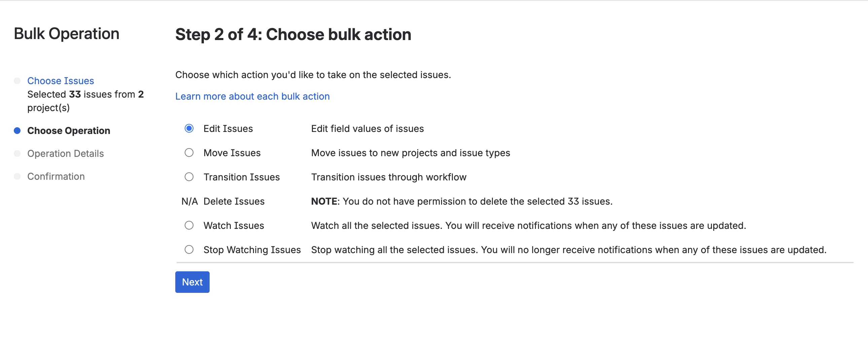Go to the Operation Details step label

65,154
